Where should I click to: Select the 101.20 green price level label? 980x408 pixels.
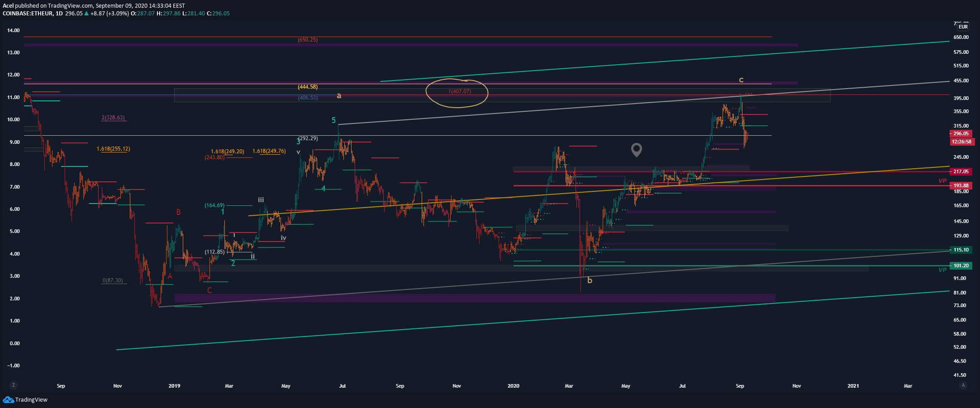tap(961, 266)
